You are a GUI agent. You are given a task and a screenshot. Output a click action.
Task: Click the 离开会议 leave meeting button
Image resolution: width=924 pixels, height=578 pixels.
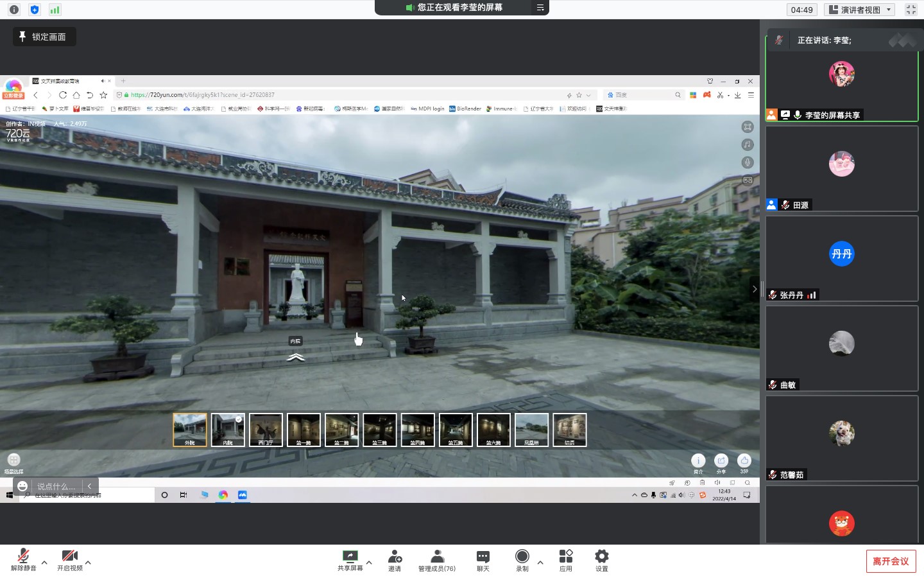click(891, 561)
